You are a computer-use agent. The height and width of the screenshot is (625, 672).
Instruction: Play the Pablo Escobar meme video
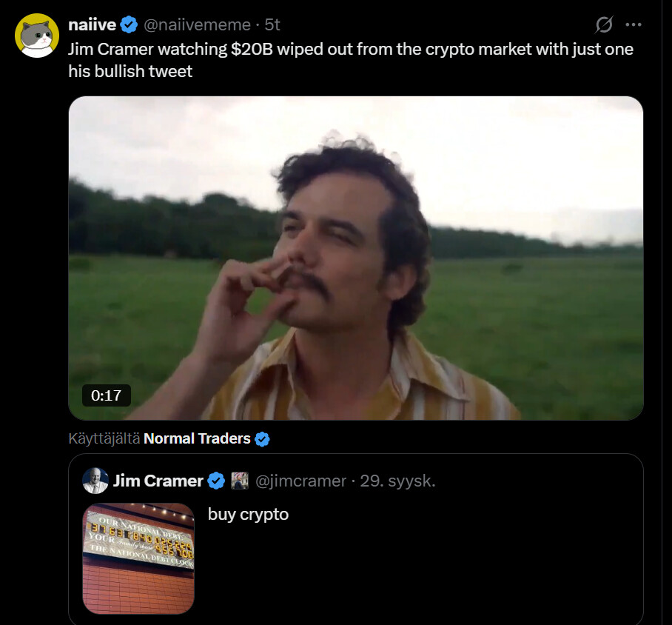click(355, 258)
